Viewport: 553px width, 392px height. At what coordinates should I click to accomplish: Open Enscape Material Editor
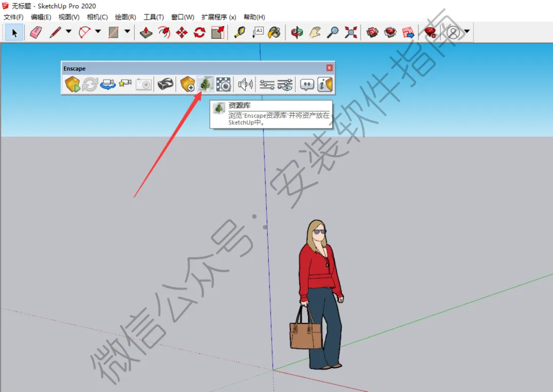[223, 84]
